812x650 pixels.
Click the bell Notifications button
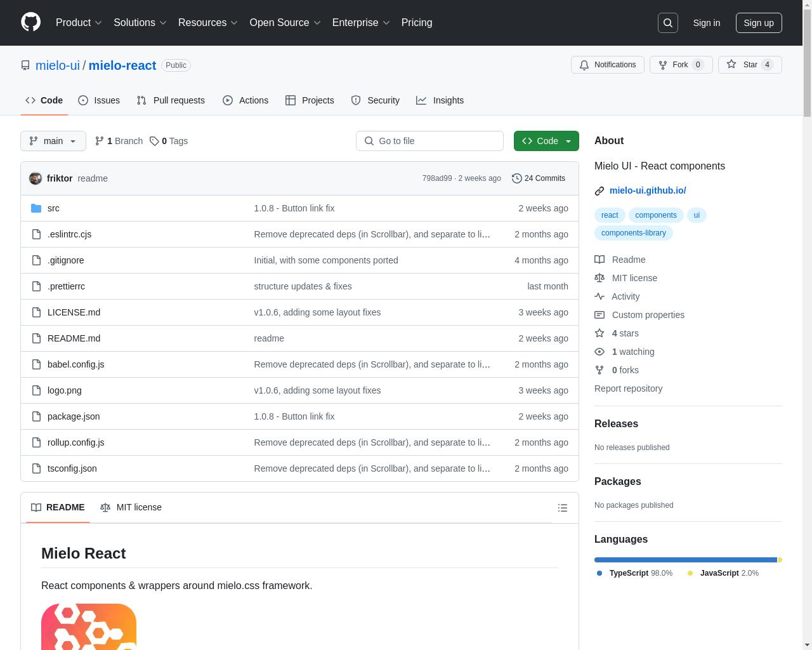pyautogui.click(x=608, y=65)
